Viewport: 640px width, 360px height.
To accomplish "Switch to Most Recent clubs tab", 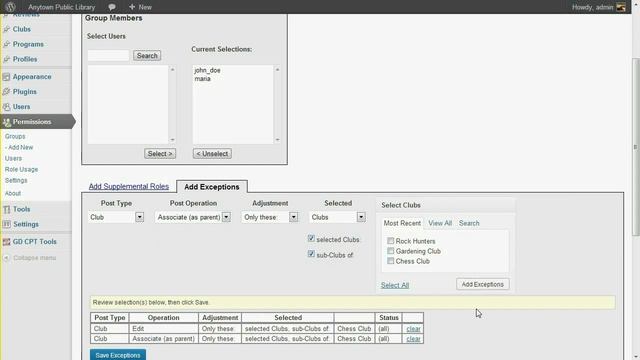I will [x=402, y=223].
